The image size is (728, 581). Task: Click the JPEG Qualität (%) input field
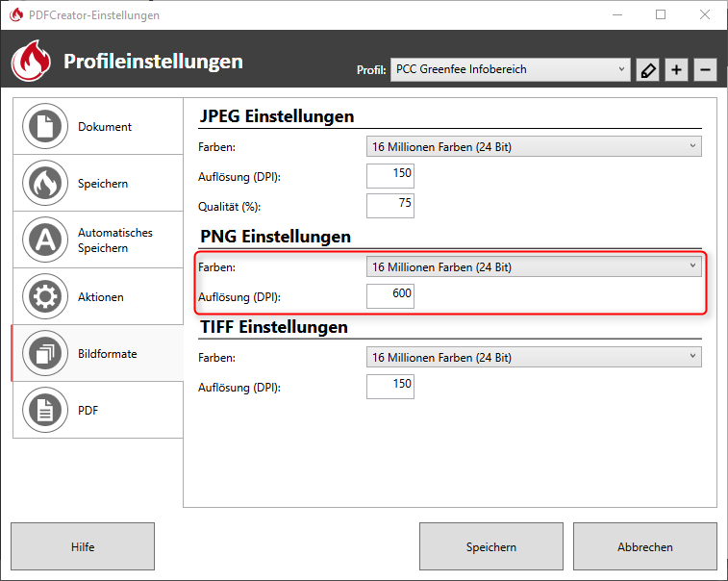click(390, 206)
